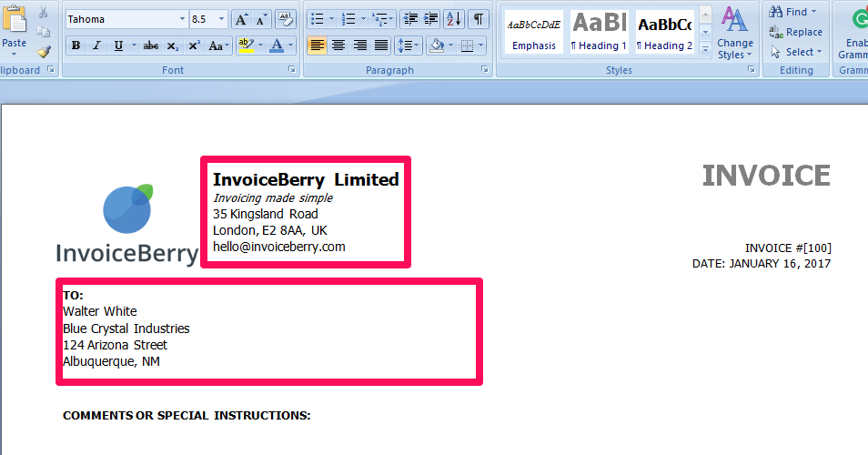Click the INVOICE heading text
The image size is (868, 455).
pyautogui.click(x=766, y=176)
